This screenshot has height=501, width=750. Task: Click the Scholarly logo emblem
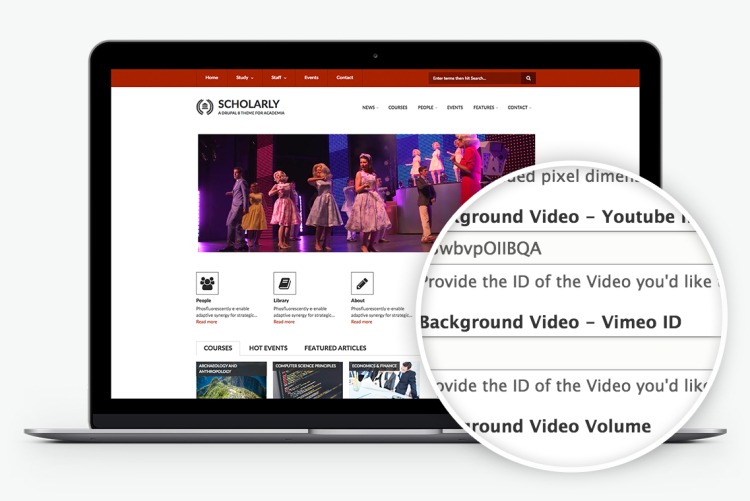[x=204, y=107]
